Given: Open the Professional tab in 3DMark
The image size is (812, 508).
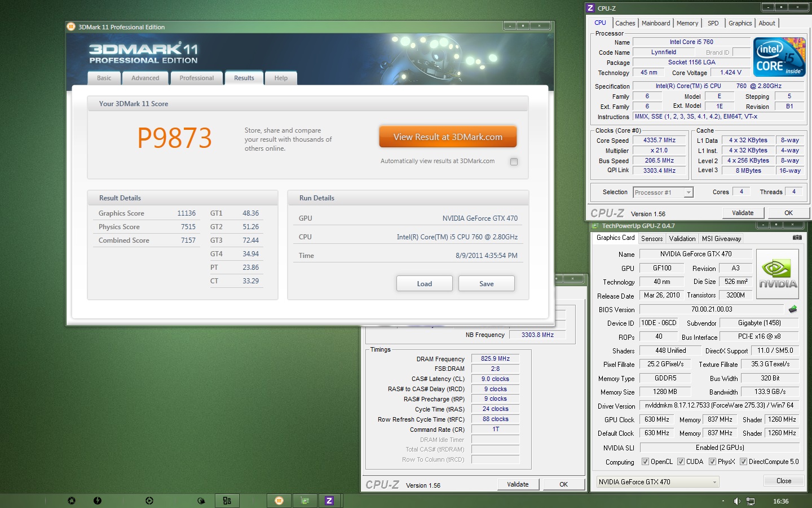Looking at the screenshot, I should coord(197,78).
